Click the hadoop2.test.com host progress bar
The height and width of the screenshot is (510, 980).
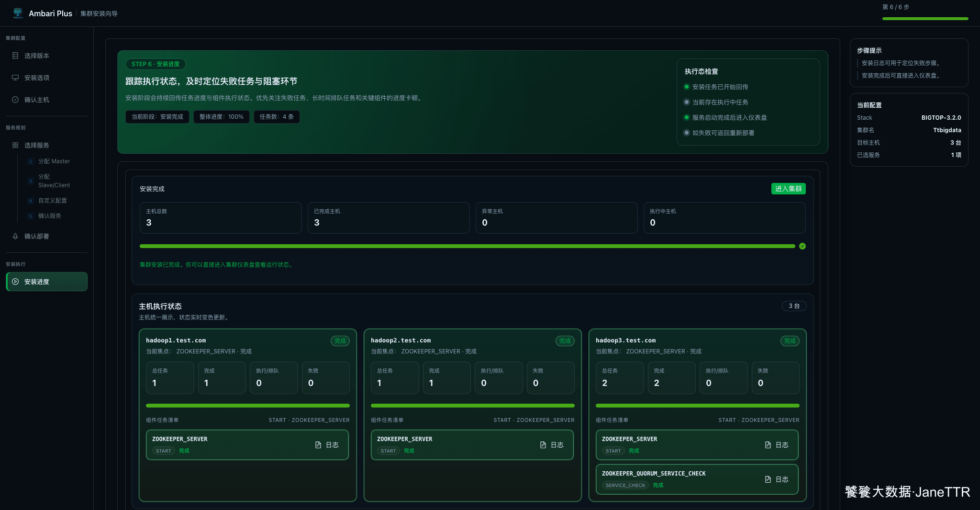click(x=473, y=406)
